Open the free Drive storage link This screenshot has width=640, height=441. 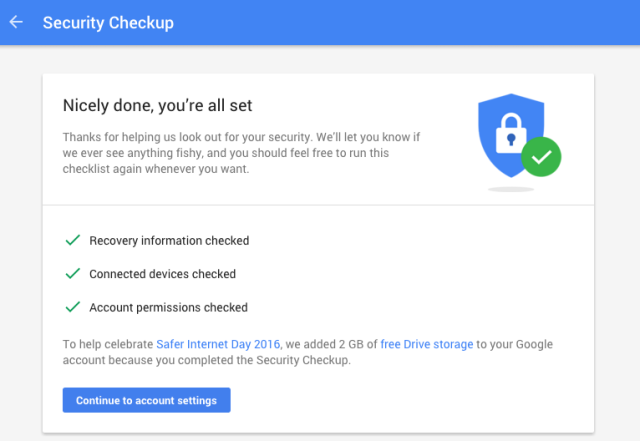[x=427, y=344]
